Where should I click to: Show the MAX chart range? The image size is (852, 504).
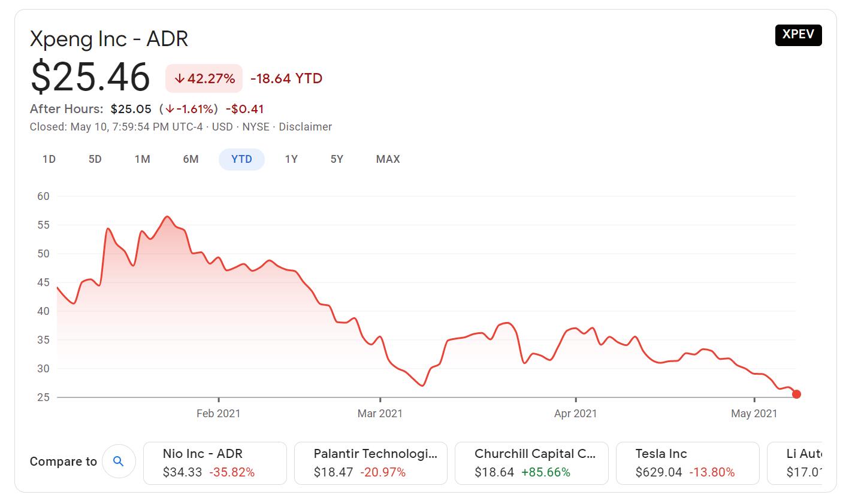coord(388,159)
